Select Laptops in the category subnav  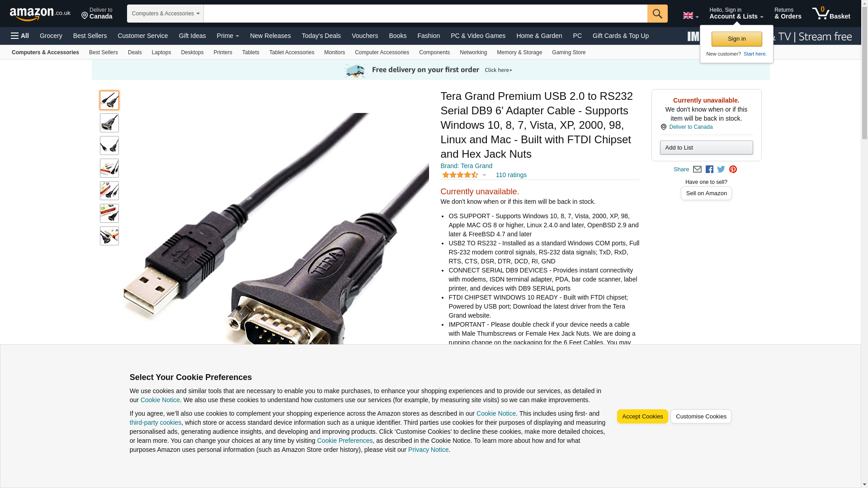tap(161, 52)
